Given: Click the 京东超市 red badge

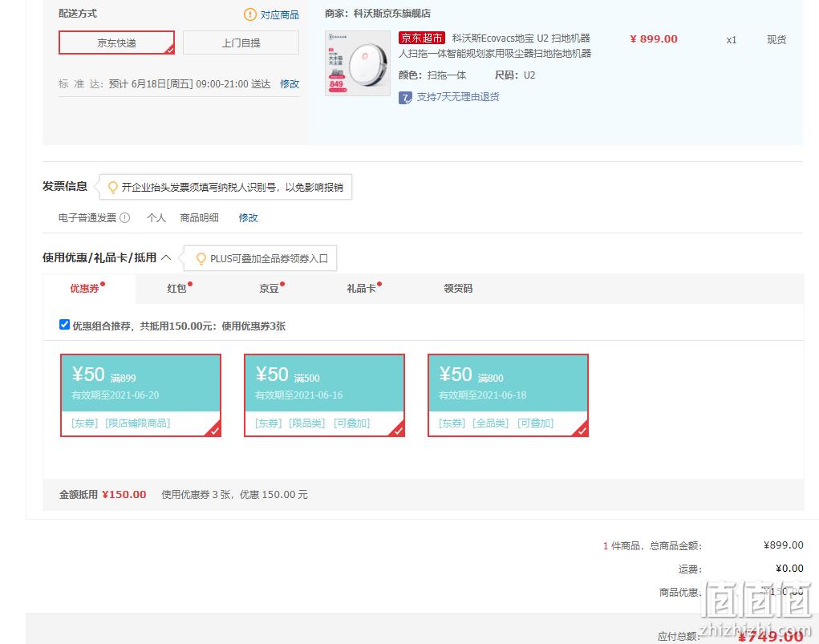Looking at the screenshot, I should coord(421,38).
